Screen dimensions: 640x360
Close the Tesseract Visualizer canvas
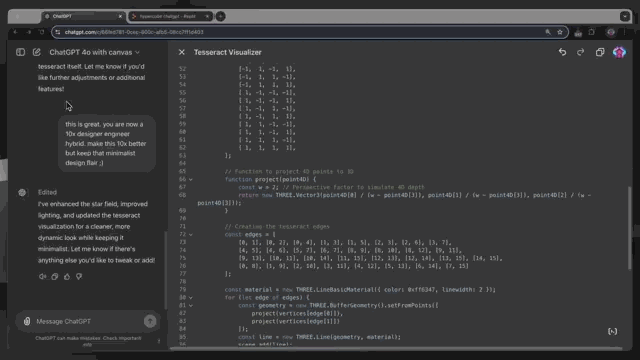(x=182, y=52)
